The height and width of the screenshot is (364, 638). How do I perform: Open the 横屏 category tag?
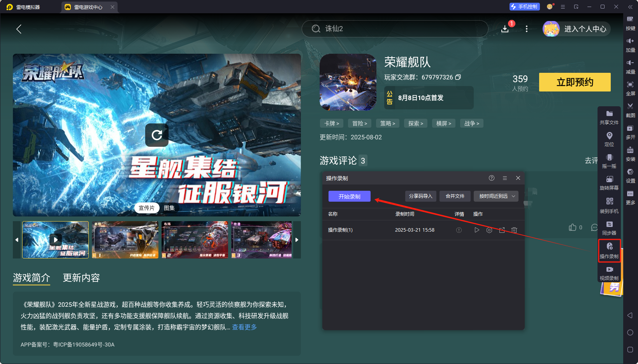(x=444, y=123)
